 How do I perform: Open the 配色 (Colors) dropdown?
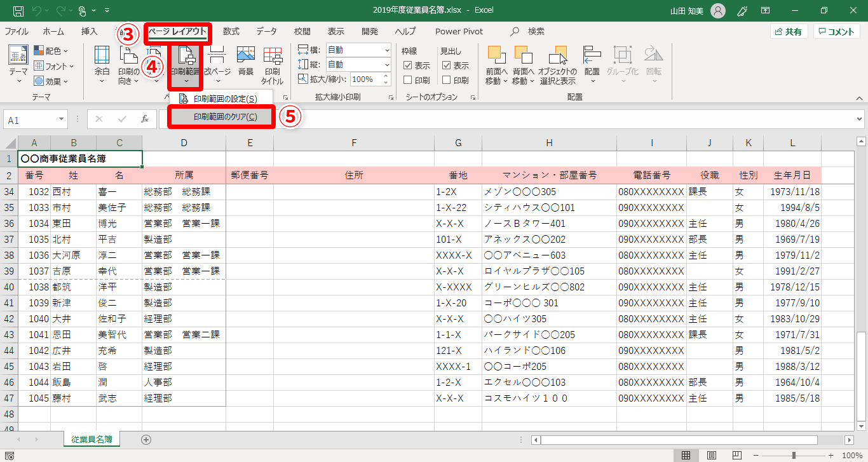tap(51, 51)
